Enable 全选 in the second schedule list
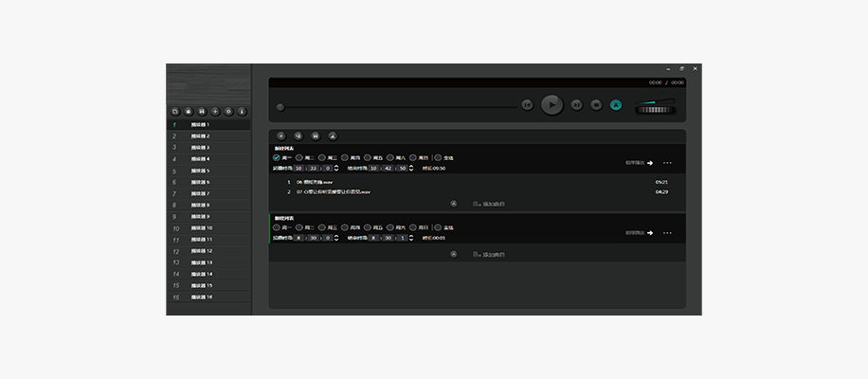 coord(438,227)
